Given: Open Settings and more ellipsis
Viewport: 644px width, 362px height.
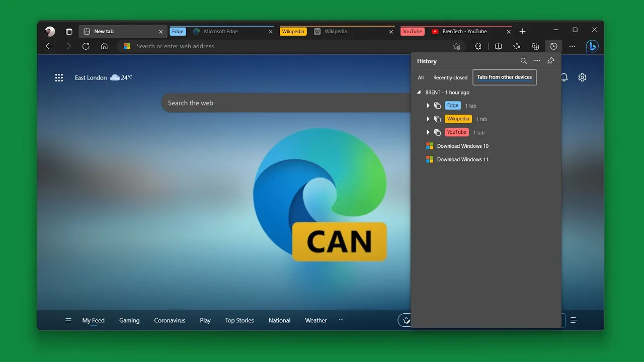Looking at the screenshot, I should pyautogui.click(x=572, y=46).
